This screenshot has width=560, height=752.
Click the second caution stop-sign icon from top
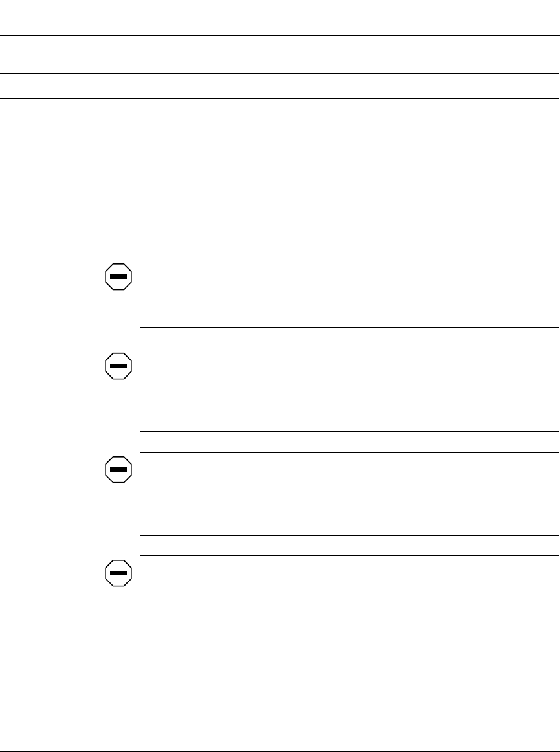pos(118,366)
